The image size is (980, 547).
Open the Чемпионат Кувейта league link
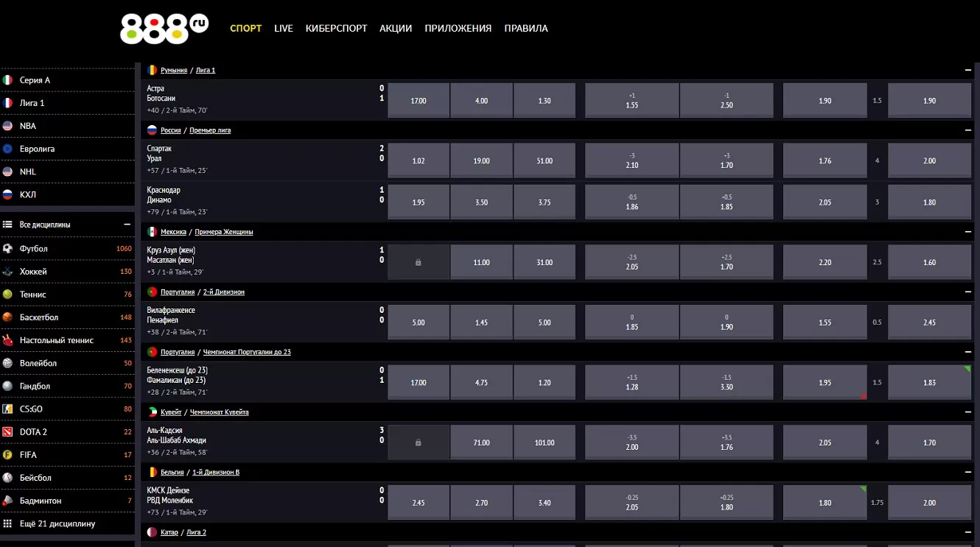pyautogui.click(x=220, y=412)
